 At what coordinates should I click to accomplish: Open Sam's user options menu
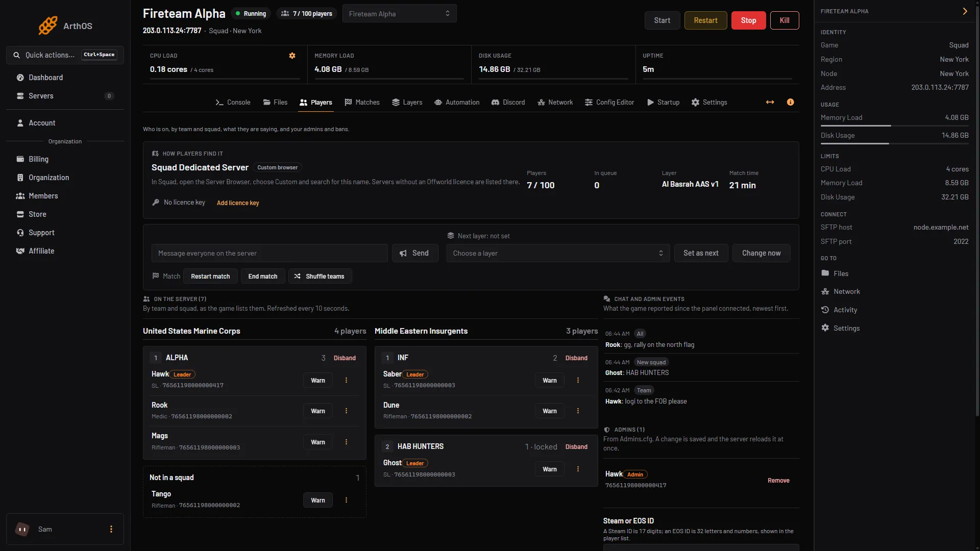[x=111, y=530]
